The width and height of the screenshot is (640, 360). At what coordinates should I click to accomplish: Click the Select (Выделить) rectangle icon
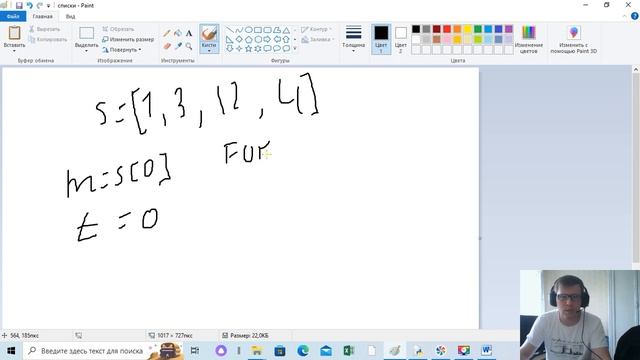pos(87,33)
